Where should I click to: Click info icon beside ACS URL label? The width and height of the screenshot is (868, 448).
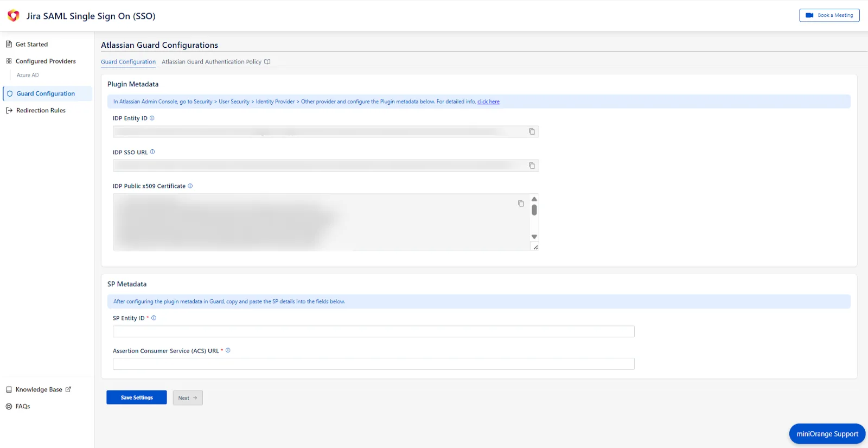(x=228, y=350)
